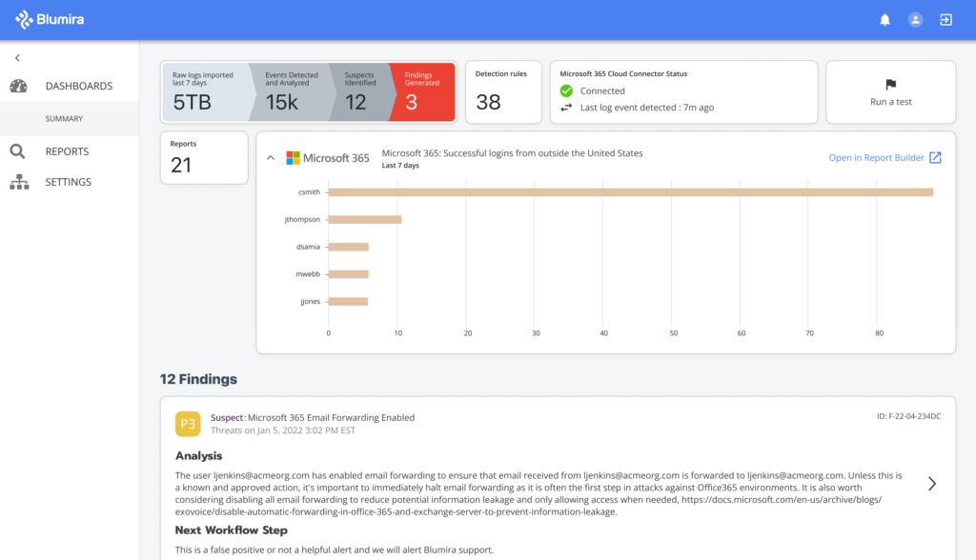The image size is (976, 560).
Task: Click the Settings hierarchy icon in sidebar
Action: click(19, 182)
